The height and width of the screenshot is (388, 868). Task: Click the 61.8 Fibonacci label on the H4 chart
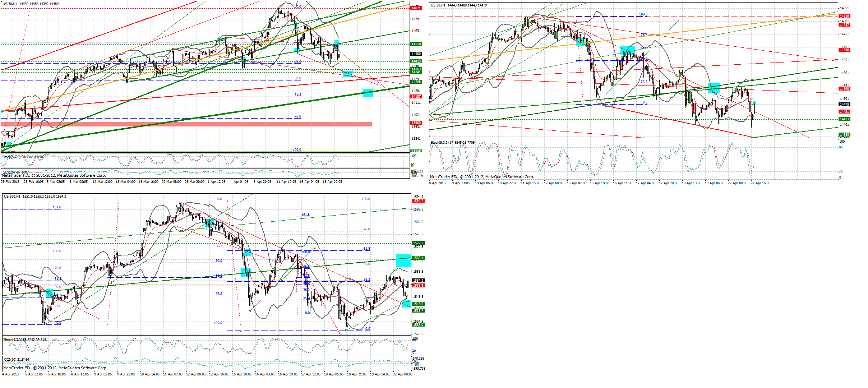point(297,95)
